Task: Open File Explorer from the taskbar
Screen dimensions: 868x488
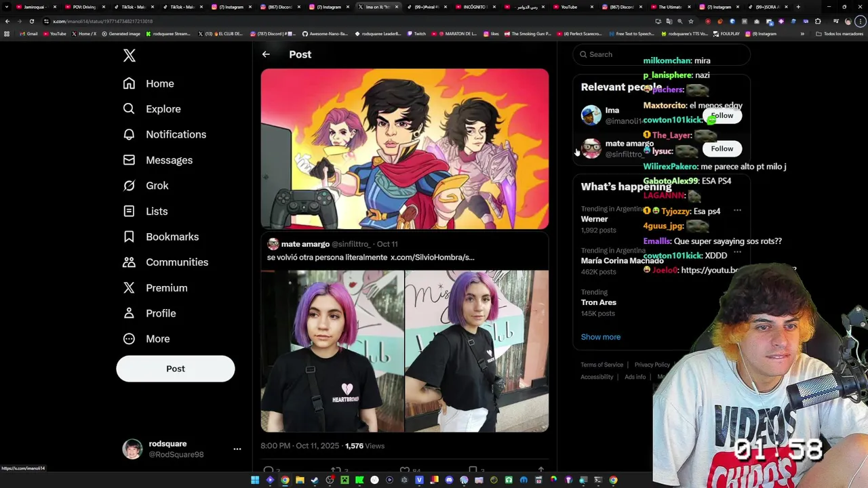Action: [300, 480]
